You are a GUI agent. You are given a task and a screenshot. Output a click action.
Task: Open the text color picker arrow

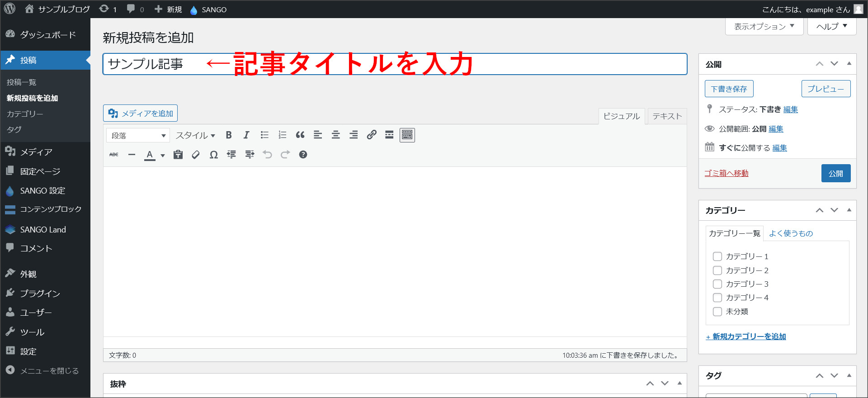pos(163,155)
